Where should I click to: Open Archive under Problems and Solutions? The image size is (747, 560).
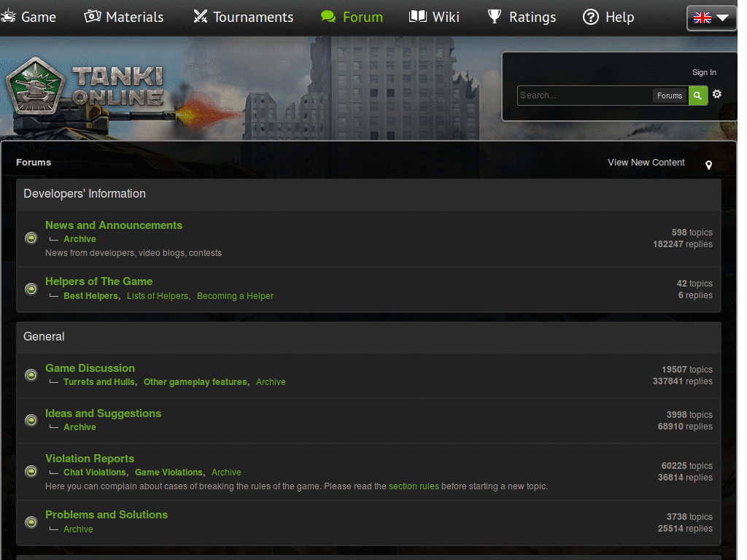(x=78, y=529)
